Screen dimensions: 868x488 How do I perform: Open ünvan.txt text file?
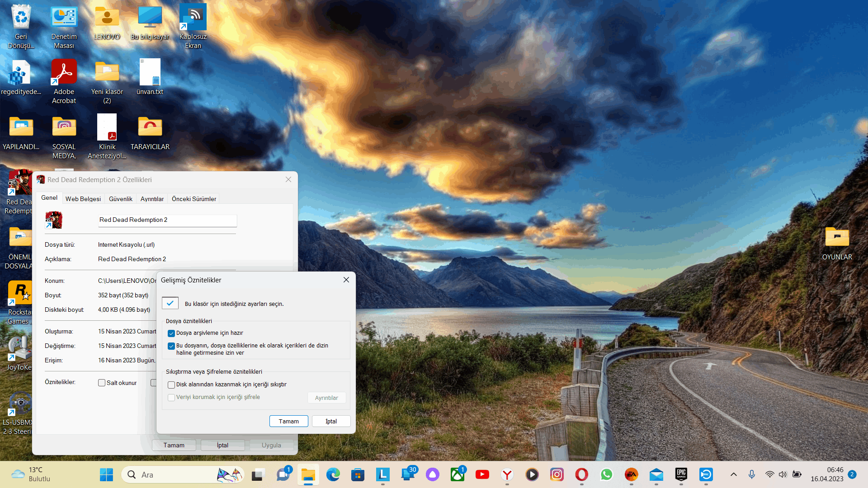[x=150, y=77]
